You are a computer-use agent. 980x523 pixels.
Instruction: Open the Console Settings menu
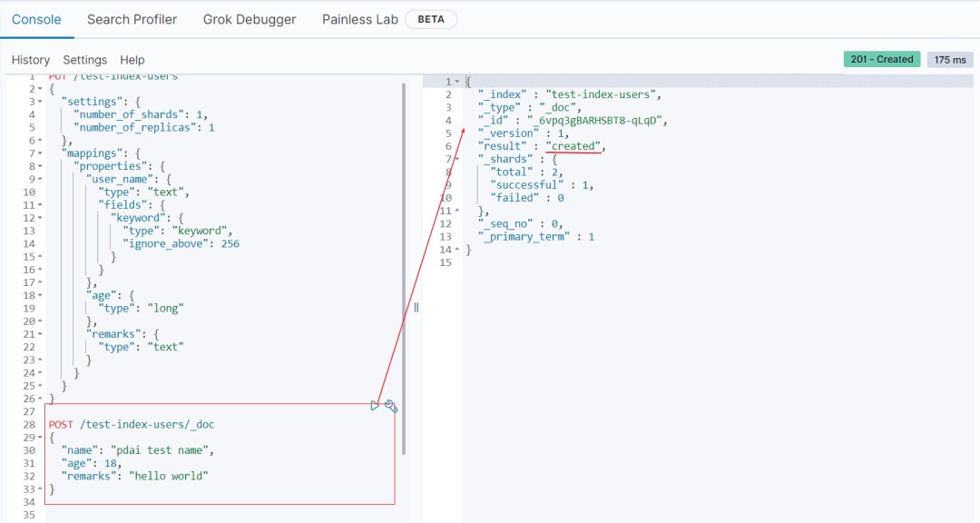coord(84,59)
